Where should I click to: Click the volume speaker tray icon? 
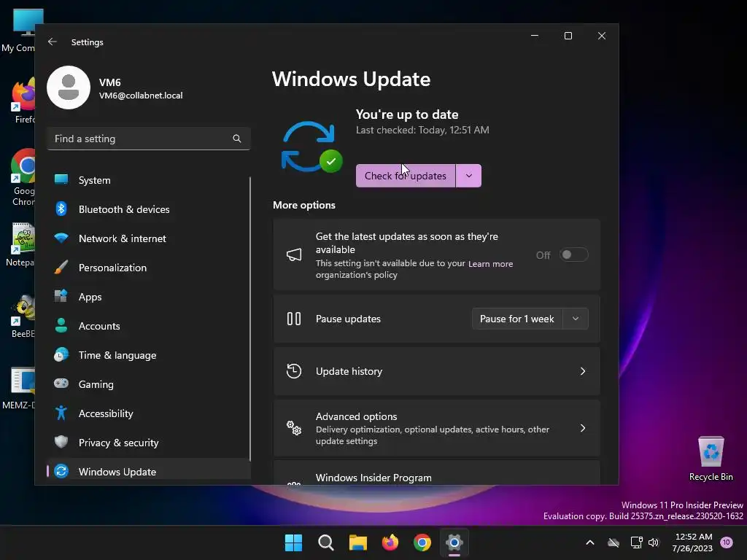(654, 542)
